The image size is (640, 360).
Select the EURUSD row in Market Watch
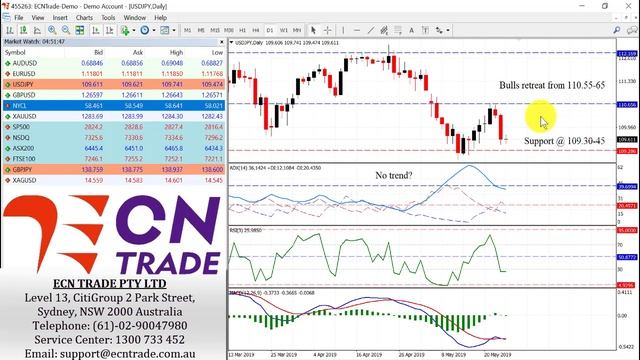coord(114,74)
